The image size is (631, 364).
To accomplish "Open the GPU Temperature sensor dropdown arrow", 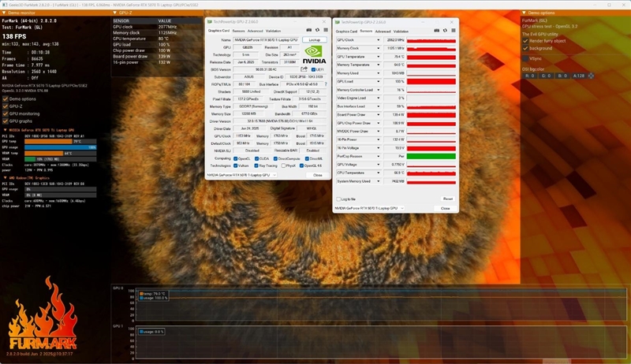I will (378, 57).
